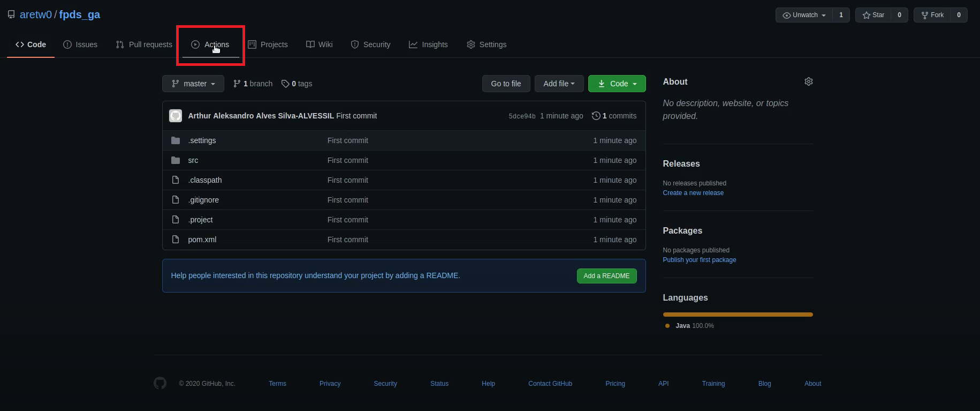This screenshot has height=411, width=980.
Task: Open the Insights tab
Action: click(x=428, y=44)
